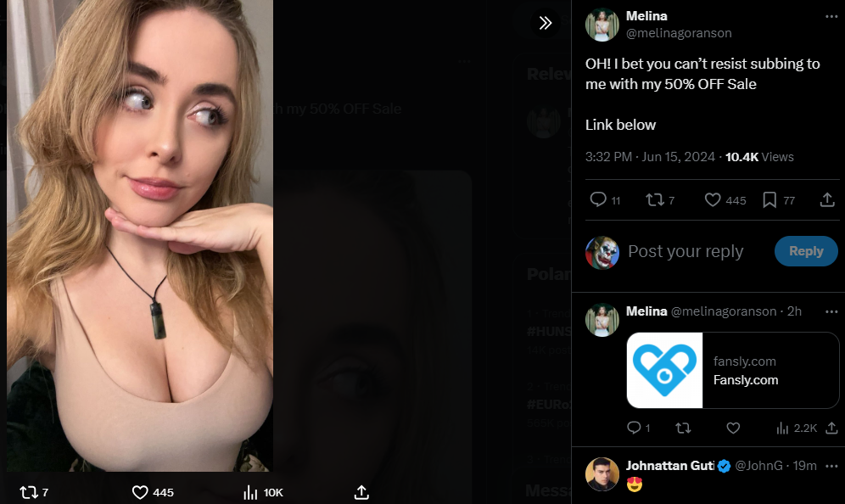Screen dimensions: 845x504
Task: Open more options on Johnattan's reply
Action: click(x=831, y=466)
